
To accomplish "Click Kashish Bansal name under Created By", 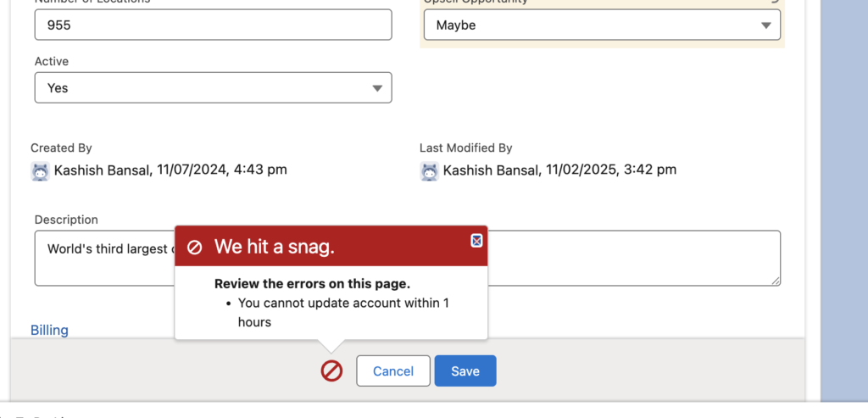I will [102, 170].
